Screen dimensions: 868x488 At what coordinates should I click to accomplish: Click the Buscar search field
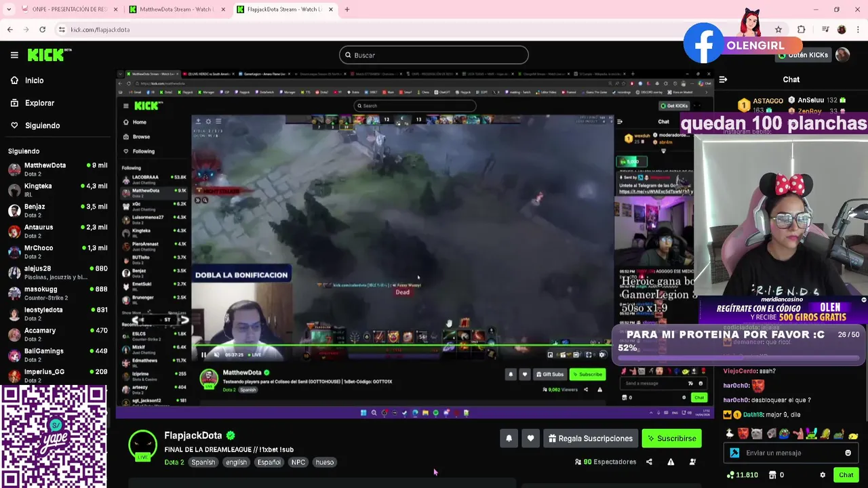coord(434,55)
